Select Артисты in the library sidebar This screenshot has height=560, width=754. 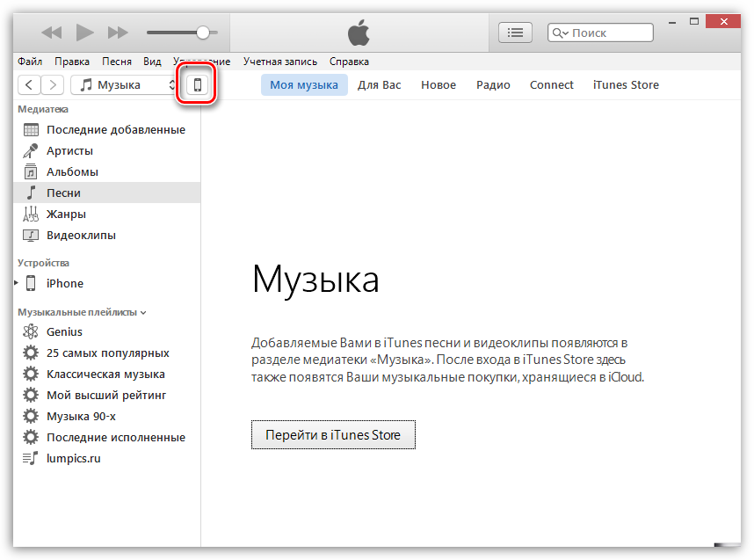69,150
